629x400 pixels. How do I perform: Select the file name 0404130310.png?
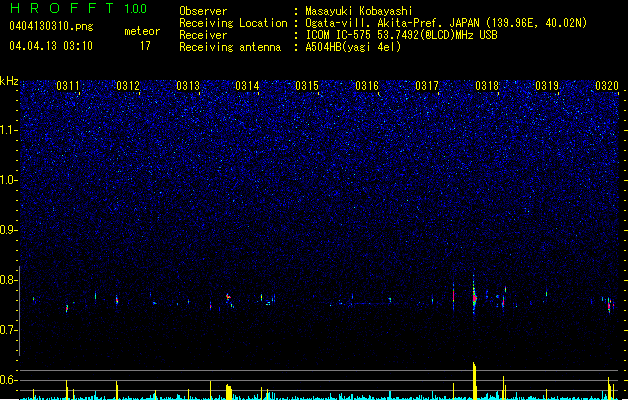51,26
